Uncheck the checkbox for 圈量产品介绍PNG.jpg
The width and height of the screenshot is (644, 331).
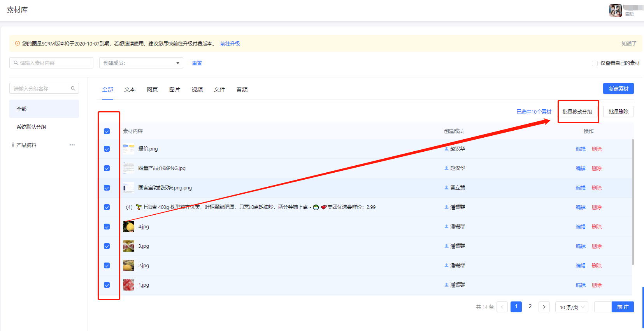point(107,168)
